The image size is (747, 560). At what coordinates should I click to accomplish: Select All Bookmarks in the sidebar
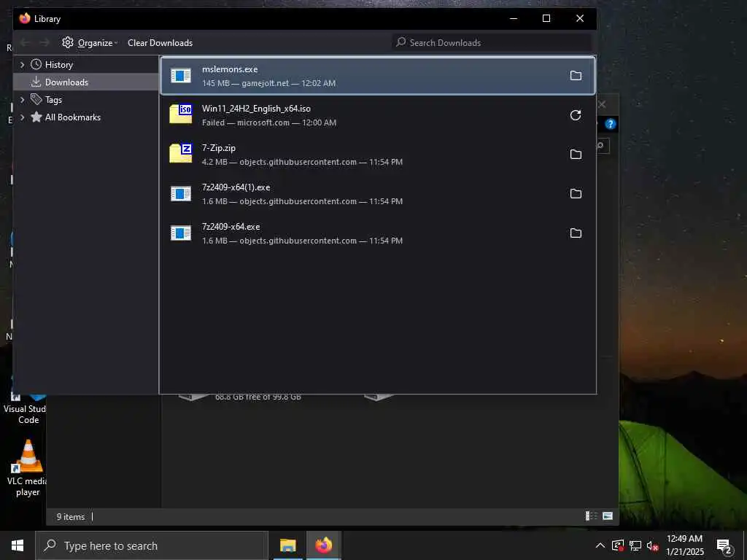point(72,117)
